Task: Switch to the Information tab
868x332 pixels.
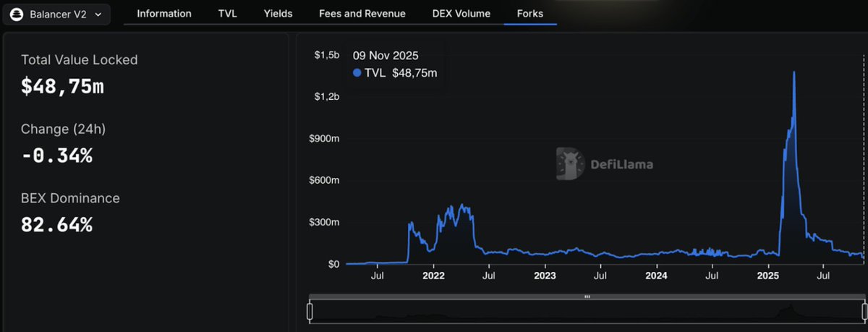Action: pos(164,13)
